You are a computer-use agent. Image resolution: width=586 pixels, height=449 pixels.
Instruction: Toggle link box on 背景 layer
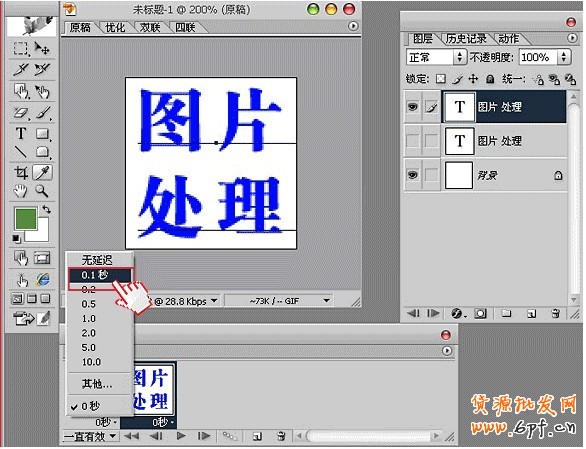(x=431, y=175)
